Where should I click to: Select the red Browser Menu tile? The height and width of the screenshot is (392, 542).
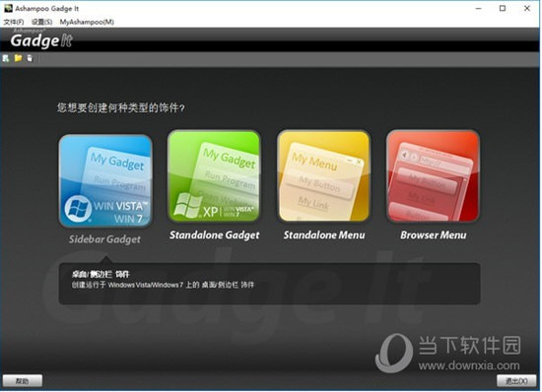433,176
